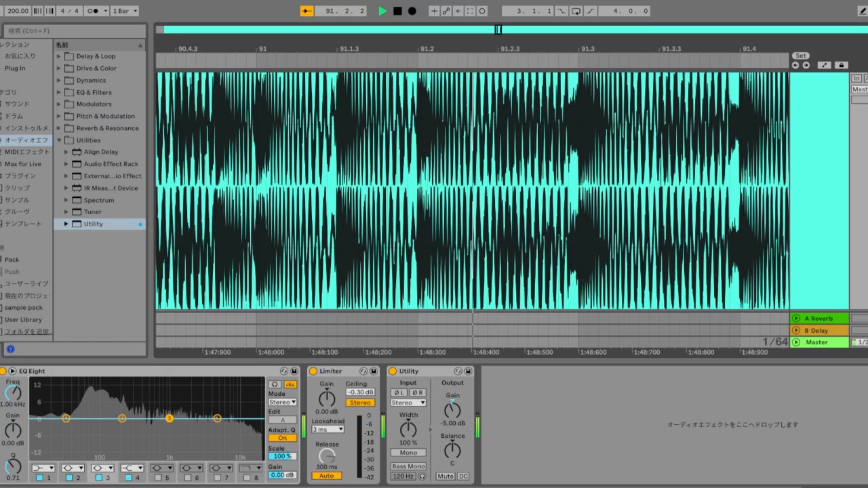The image size is (868, 488).
Task: Toggle EQ Eight filter band 4
Action: pos(127,479)
